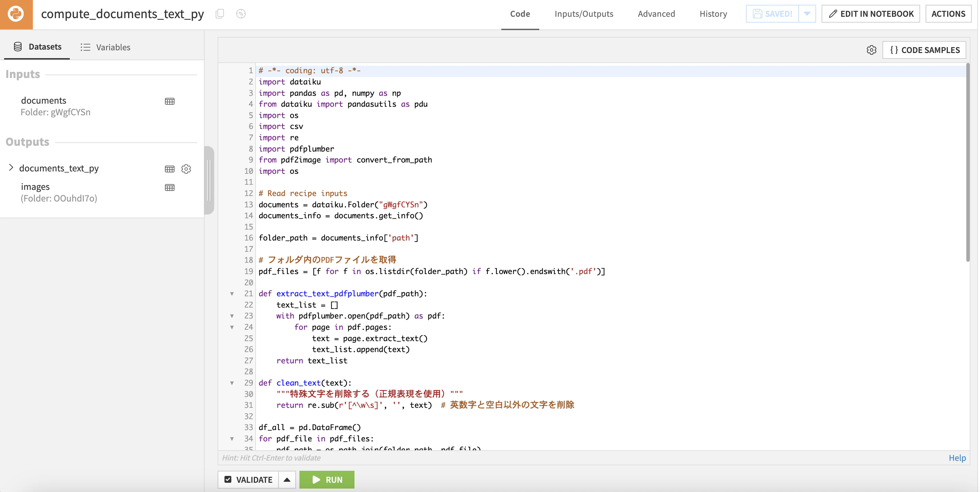Click the table icon for the images folder

(170, 187)
